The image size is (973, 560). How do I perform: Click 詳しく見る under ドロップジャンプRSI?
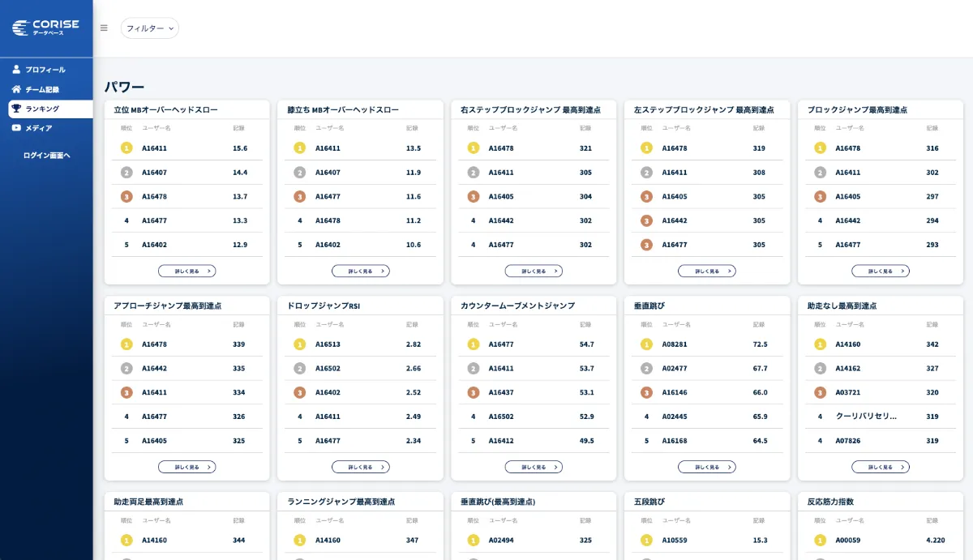point(361,467)
